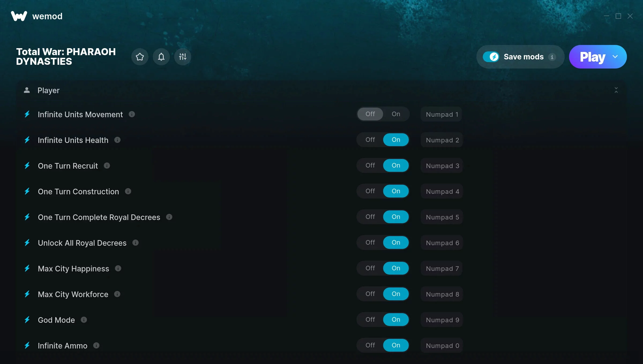Click the Save mods info icon
This screenshot has width=643, height=364.
click(552, 57)
